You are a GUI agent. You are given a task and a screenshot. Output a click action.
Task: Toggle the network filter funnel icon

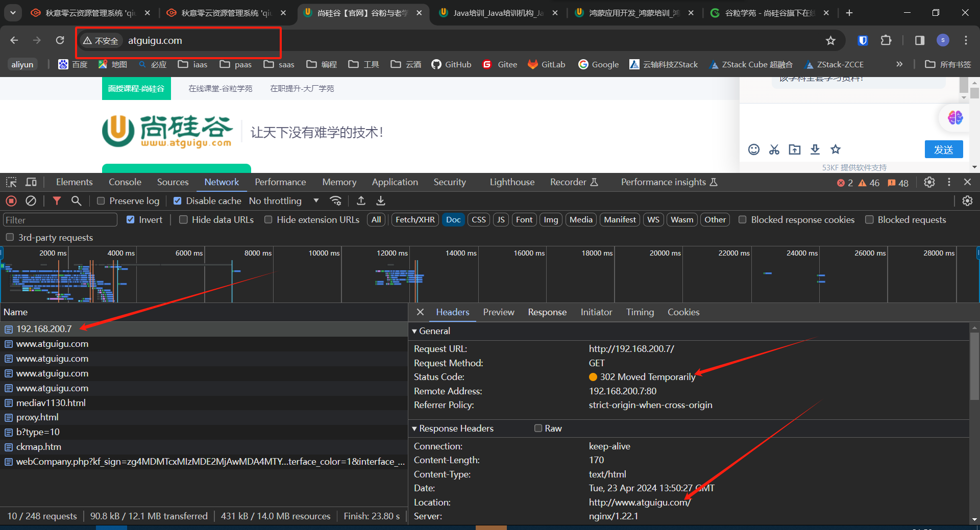57,201
